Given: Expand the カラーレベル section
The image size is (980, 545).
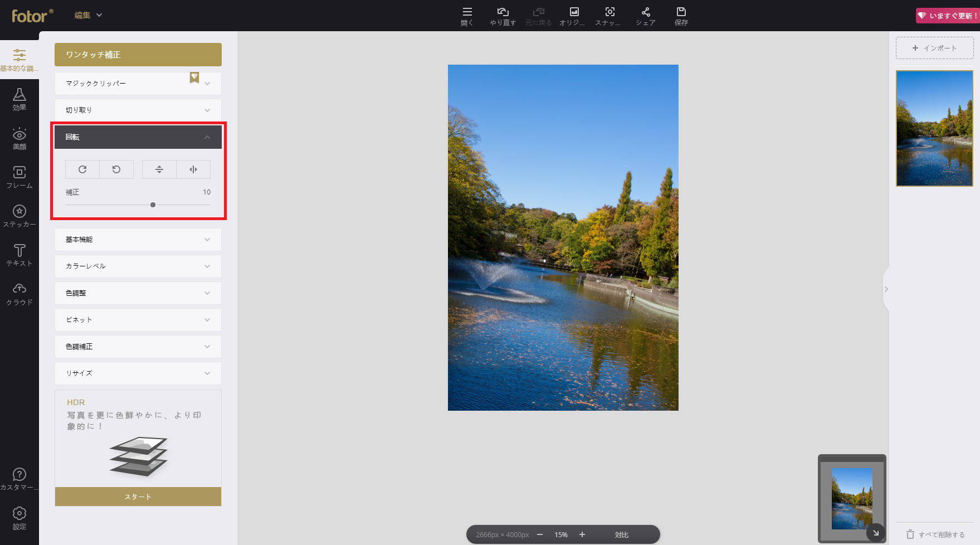Looking at the screenshot, I should (138, 266).
